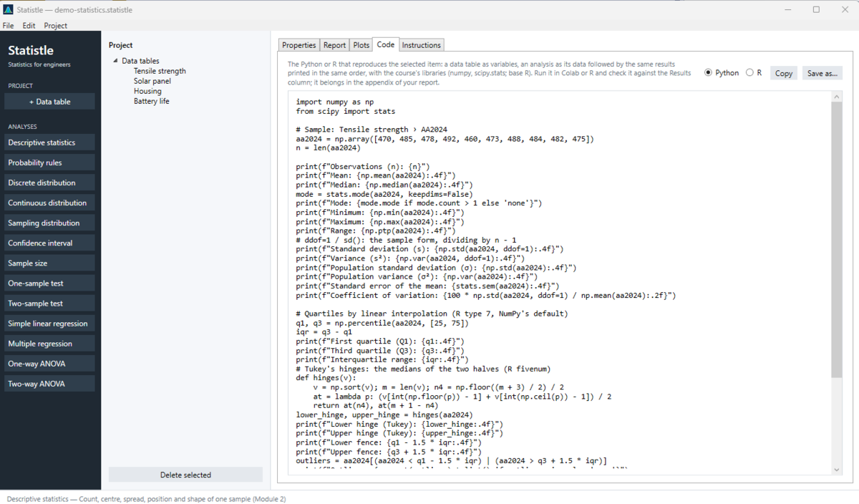The width and height of the screenshot is (859, 504).
Task: Select Housing data table
Action: pos(147,91)
